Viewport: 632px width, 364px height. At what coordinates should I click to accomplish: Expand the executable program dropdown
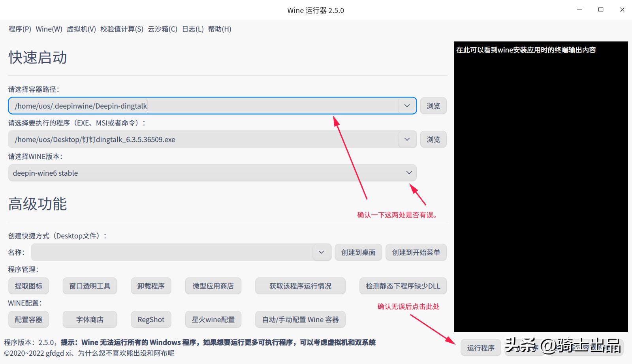click(x=406, y=139)
